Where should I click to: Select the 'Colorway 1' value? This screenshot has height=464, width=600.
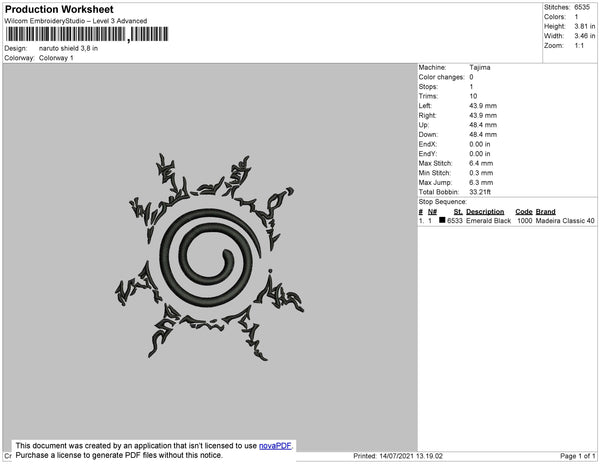(56, 58)
